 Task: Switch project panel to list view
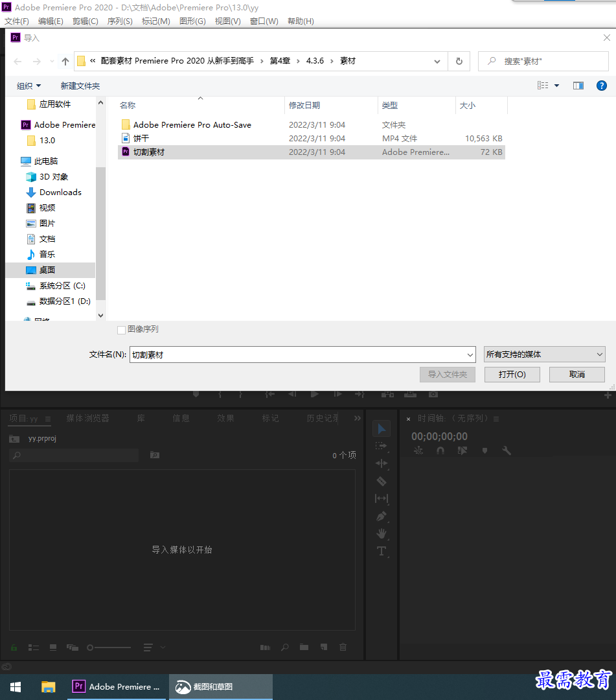34,647
